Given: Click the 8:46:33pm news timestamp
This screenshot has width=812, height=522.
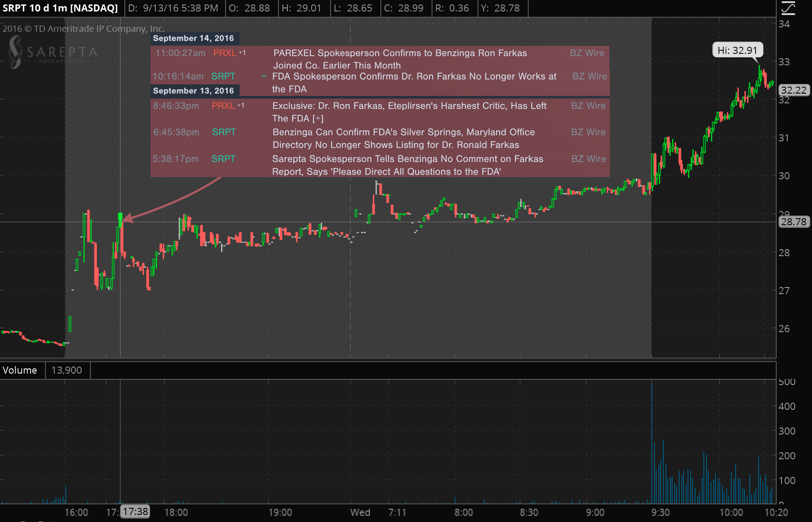Looking at the screenshot, I should coord(176,106).
